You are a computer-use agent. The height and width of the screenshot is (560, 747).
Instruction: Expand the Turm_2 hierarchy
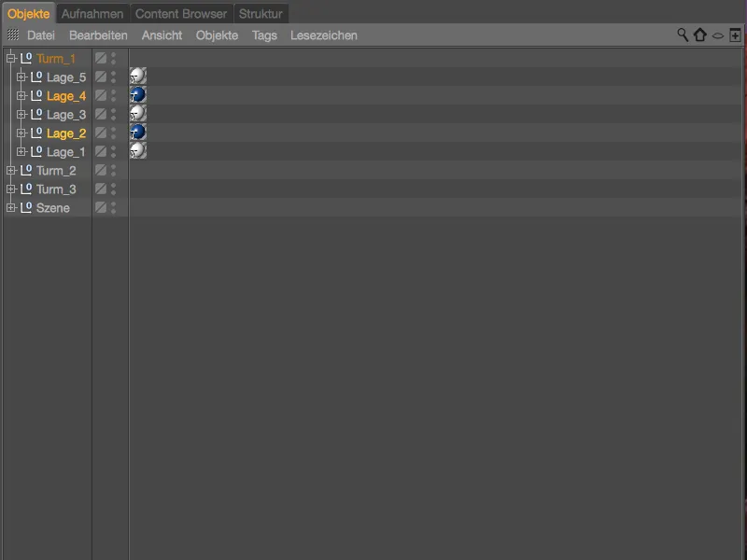pos(11,171)
